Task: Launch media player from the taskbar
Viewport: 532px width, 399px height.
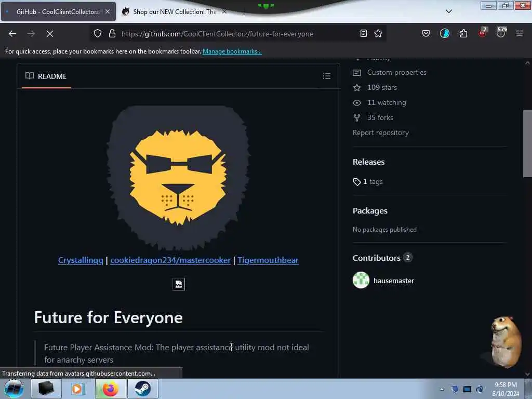Action: click(x=77, y=389)
